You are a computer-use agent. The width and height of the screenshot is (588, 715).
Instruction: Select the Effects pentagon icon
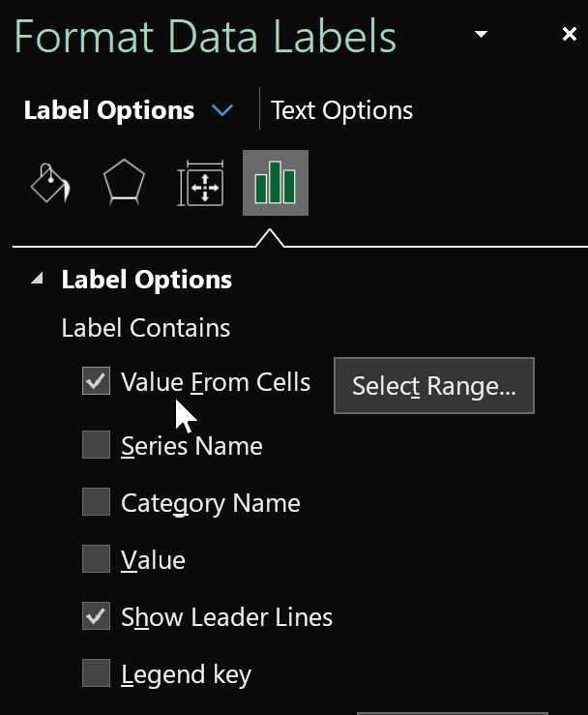click(124, 183)
